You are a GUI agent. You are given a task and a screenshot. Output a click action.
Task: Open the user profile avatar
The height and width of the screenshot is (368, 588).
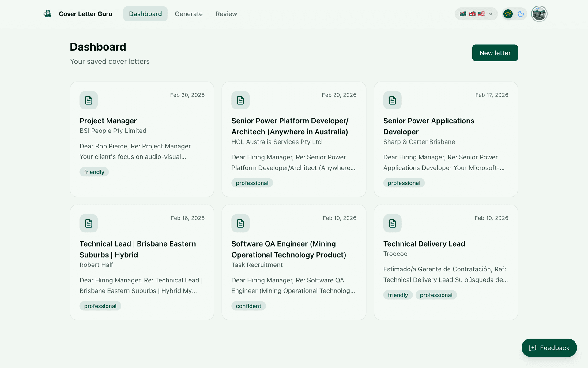(x=539, y=14)
